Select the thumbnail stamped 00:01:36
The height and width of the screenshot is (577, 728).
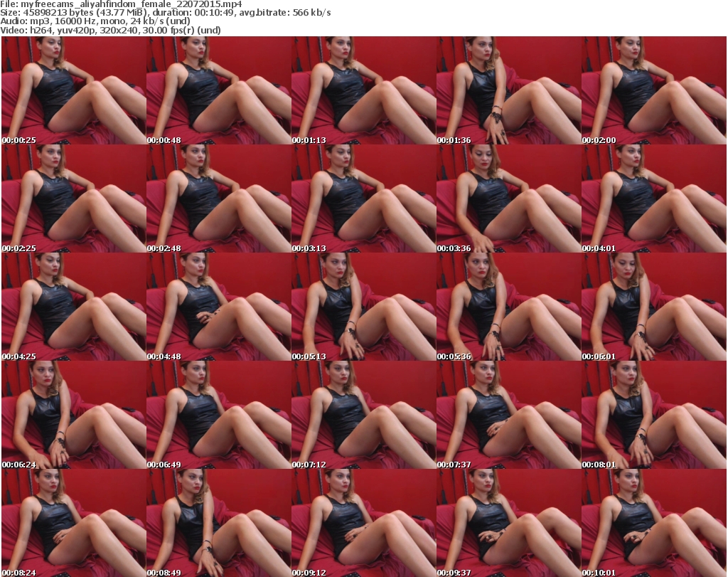[x=508, y=90]
